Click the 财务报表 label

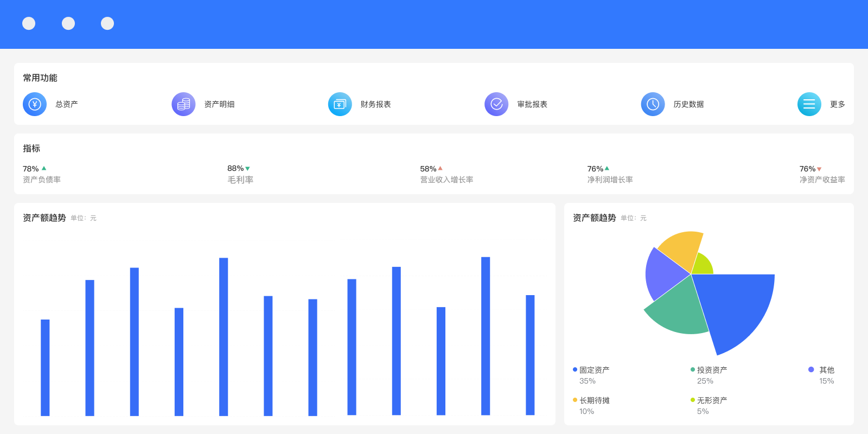(x=376, y=104)
